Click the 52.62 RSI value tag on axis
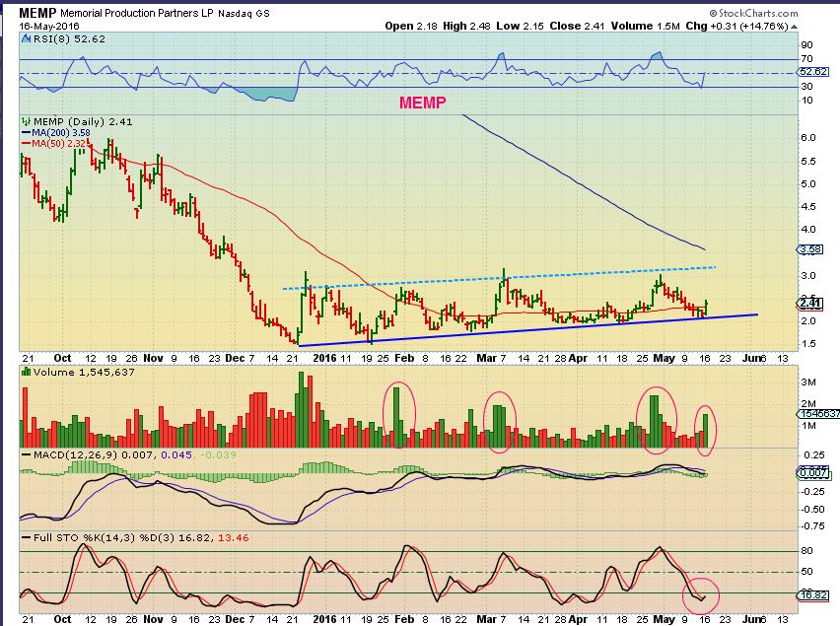The height and width of the screenshot is (626, 840). 813,71
